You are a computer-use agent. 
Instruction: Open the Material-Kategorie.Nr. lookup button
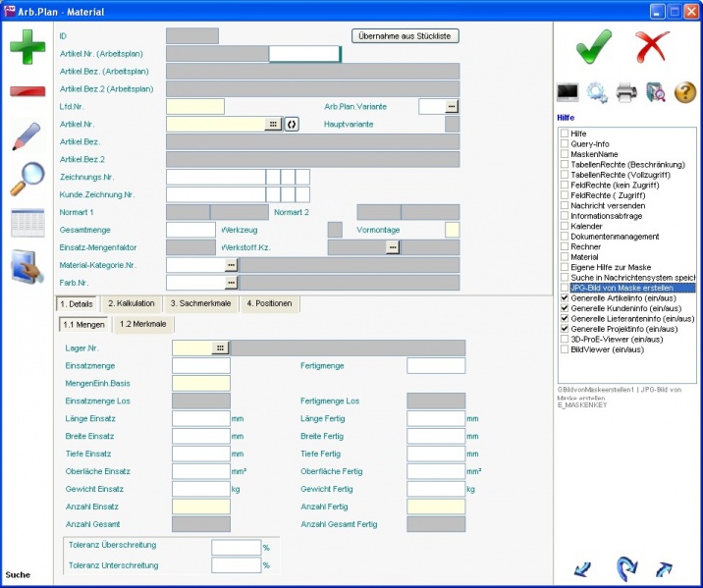231,265
